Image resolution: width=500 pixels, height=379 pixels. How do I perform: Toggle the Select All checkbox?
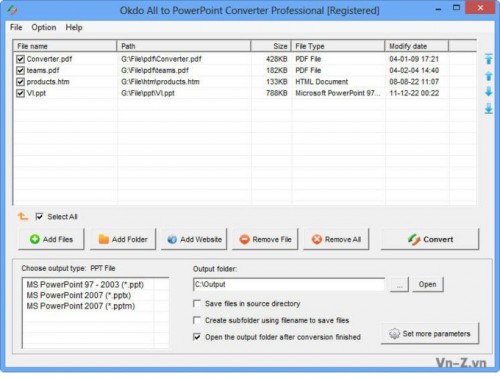tap(39, 217)
